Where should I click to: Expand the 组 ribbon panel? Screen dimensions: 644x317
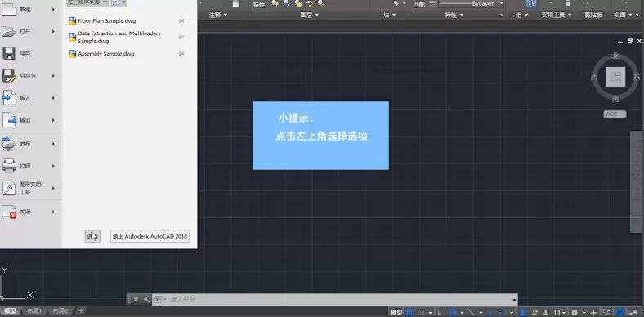(x=522, y=16)
